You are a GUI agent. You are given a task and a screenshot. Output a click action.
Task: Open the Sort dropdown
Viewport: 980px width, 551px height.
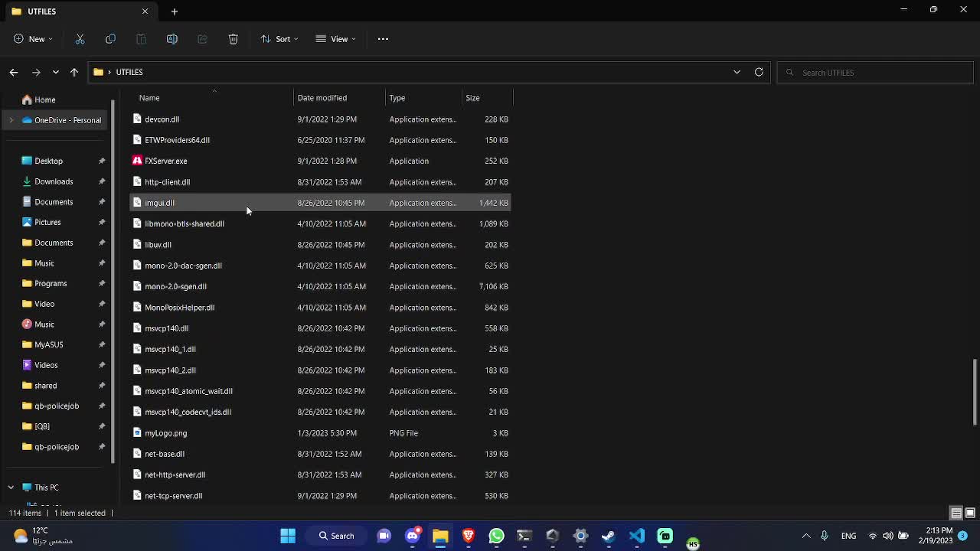(280, 39)
